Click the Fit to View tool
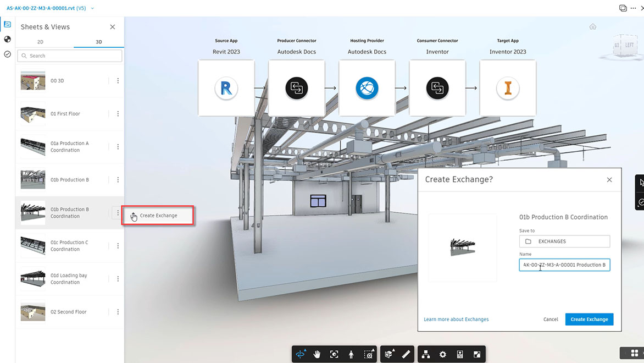The width and height of the screenshot is (644, 363). [334, 354]
